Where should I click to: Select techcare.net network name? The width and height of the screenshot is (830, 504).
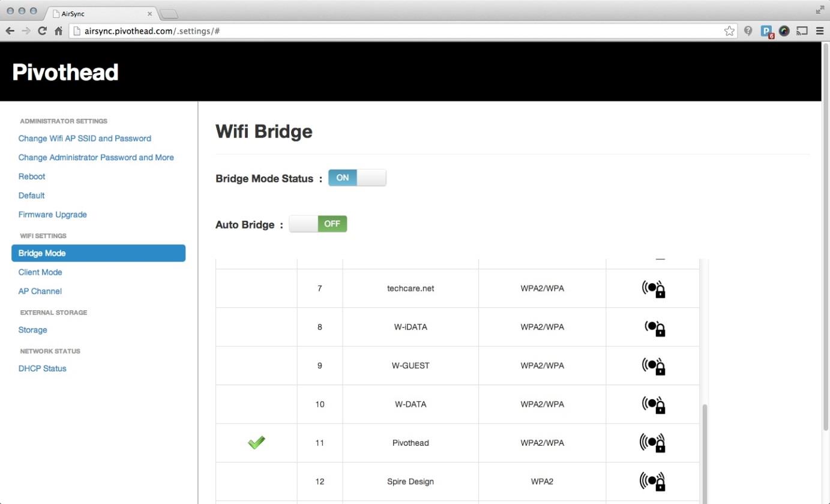pyautogui.click(x=410, y=289)
